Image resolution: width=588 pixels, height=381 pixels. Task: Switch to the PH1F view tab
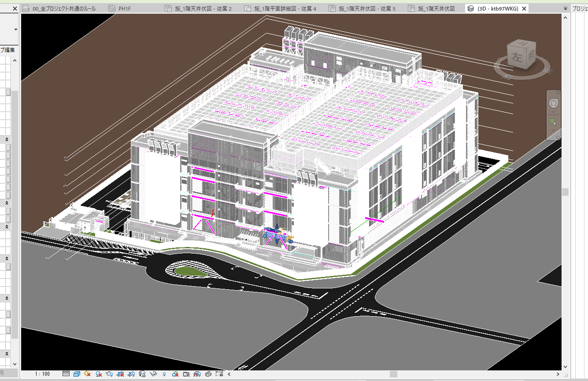click(x=125, y=8)
